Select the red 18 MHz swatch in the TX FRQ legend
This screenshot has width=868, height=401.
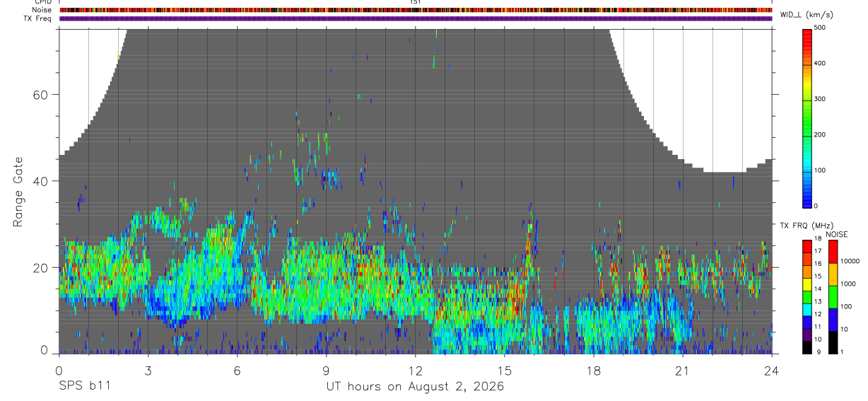(x=808, y=244)
